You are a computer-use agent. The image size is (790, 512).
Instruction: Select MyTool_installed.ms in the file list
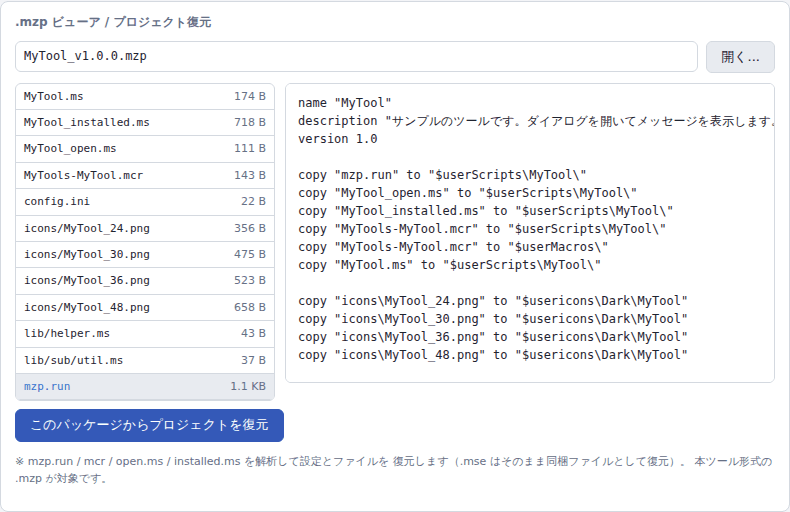[x=145, y=122]
